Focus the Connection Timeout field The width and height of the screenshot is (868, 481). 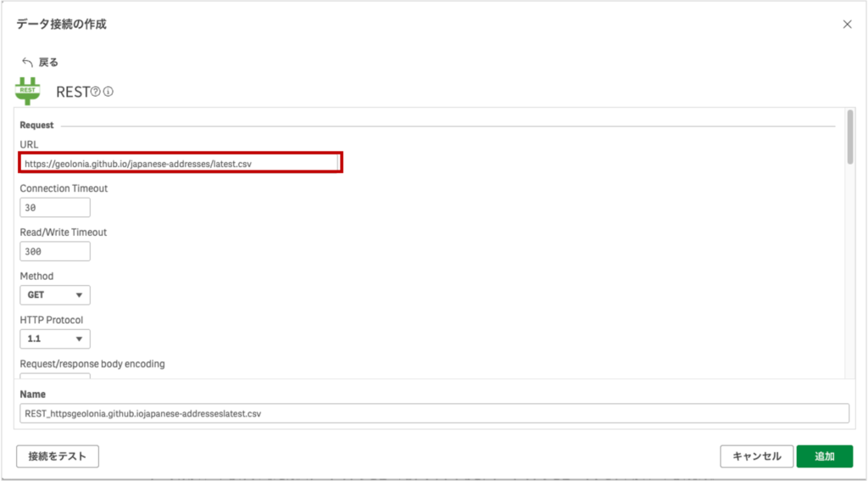[55, 207]
